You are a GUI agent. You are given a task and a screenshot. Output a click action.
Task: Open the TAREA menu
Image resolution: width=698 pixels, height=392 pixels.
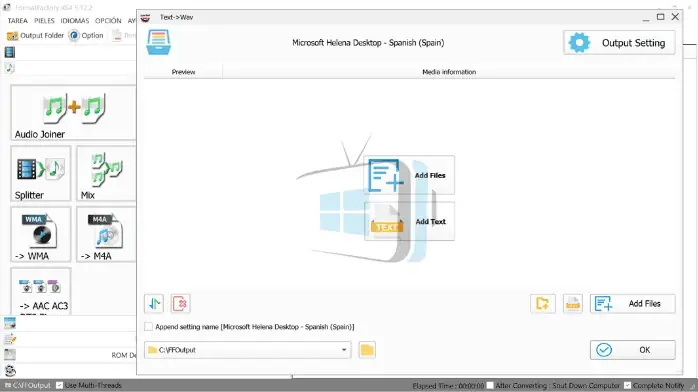(17, 21)
